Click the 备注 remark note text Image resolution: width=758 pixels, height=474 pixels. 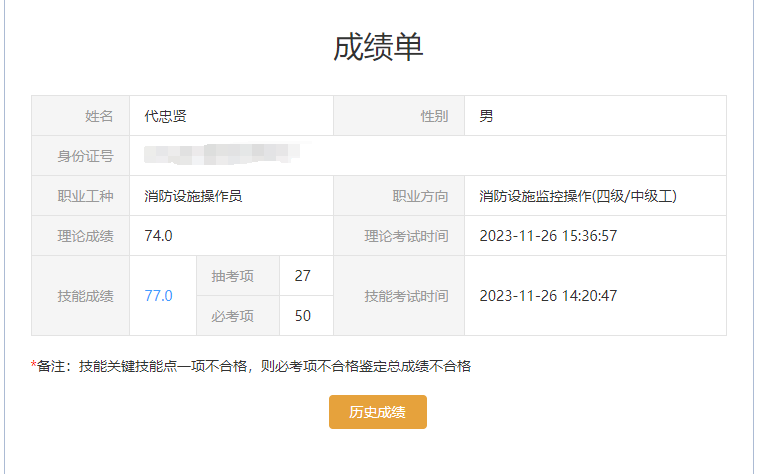(x=251, y=366)
